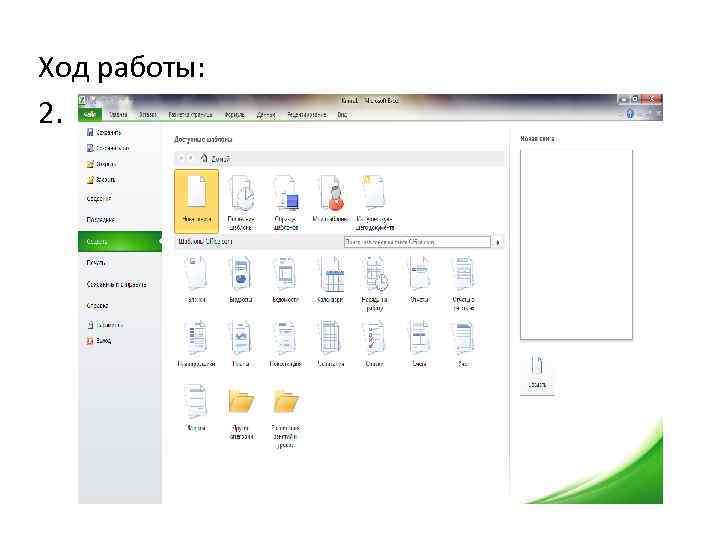Open the Последние backstage section

(x=101, y=219)
